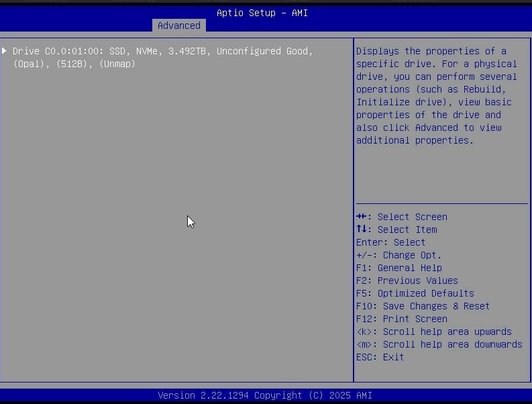Viewport: 532px width, 404px height.
Task: Select the Advanced tab
Action: 178,26
